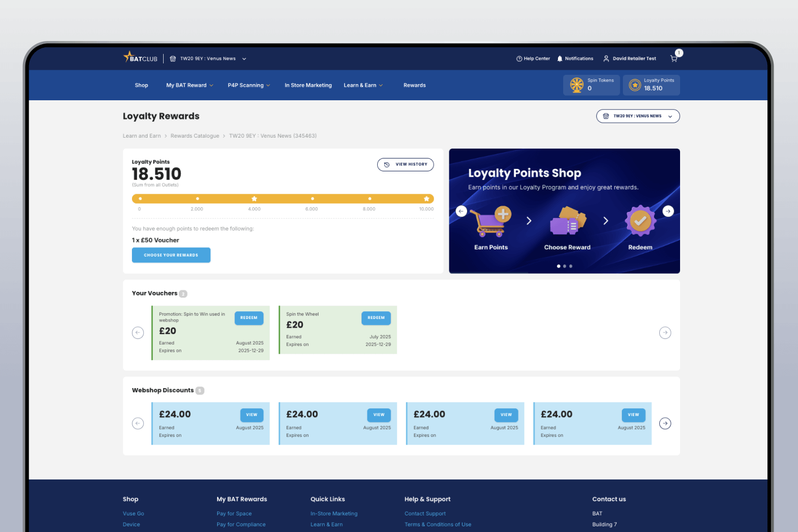Click the store icon beside TW20 9EY header
798x532 pixels.
click(x=173, y=59)
